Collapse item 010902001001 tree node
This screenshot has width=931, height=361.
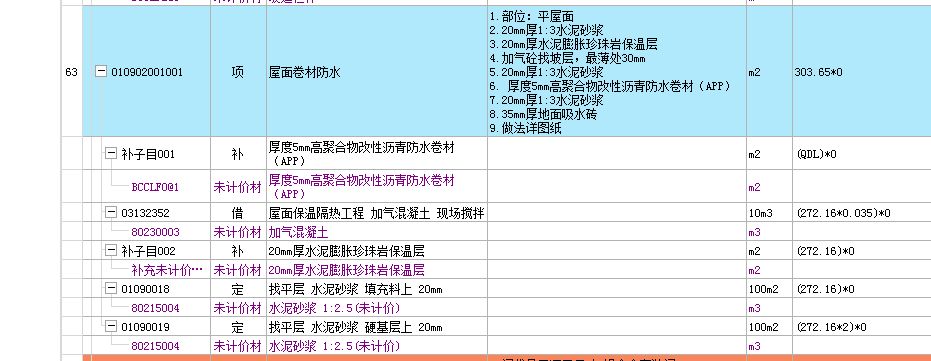102,72
